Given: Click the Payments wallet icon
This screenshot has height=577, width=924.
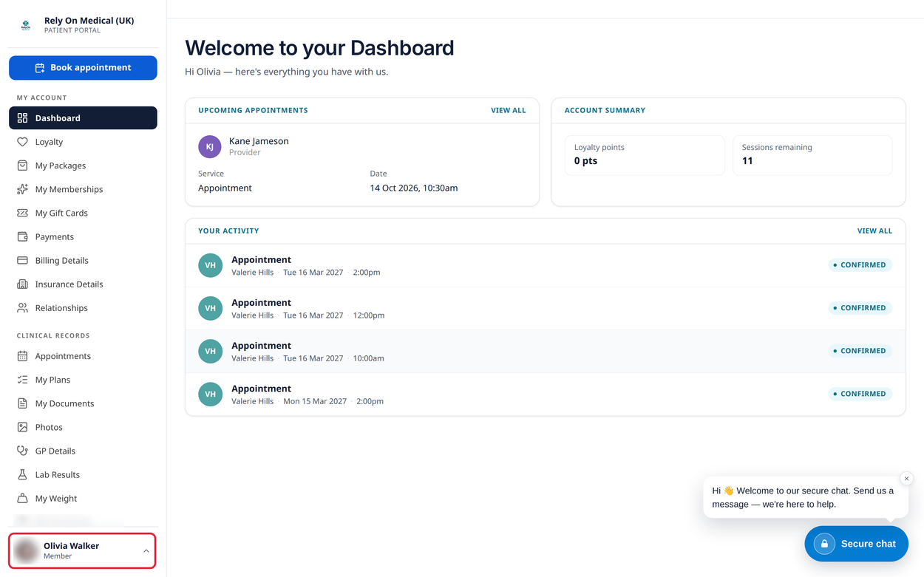Looking at the screenshot, I should tap(22, 236).
